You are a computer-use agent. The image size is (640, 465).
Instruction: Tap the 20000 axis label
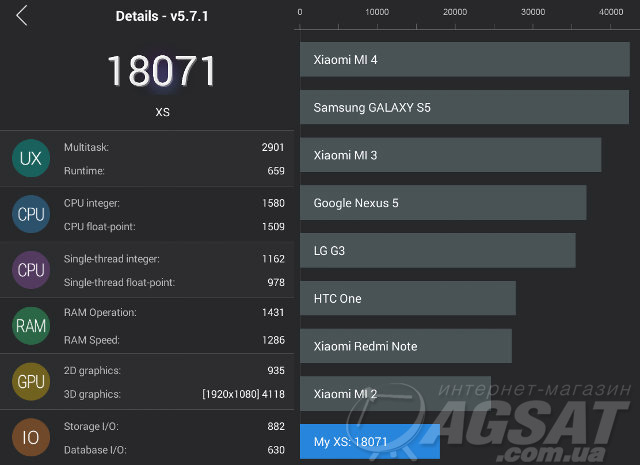[x=455, y=12]
